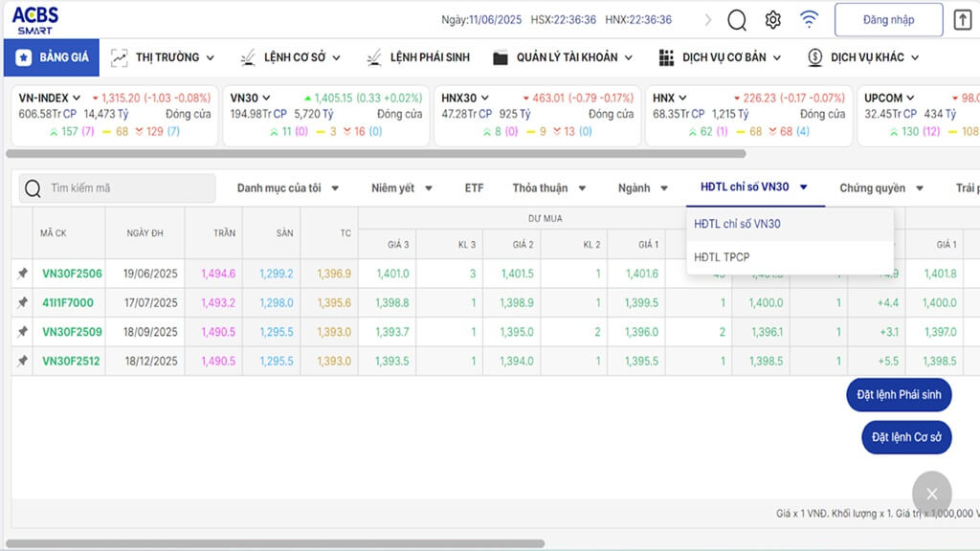Open the LỆNH PHÁI SINH menu

[x=418, y=57]
